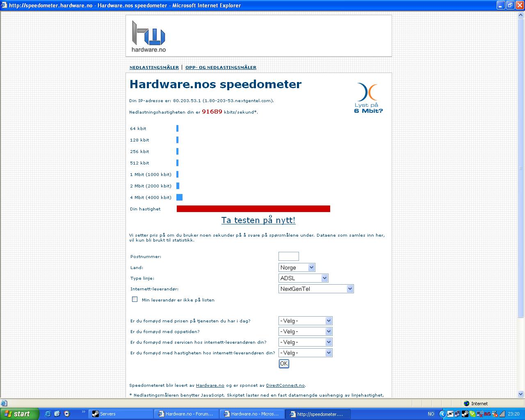
Task: Open the servicen satisfaction Velg dropdown
Action: coord(306,342)
